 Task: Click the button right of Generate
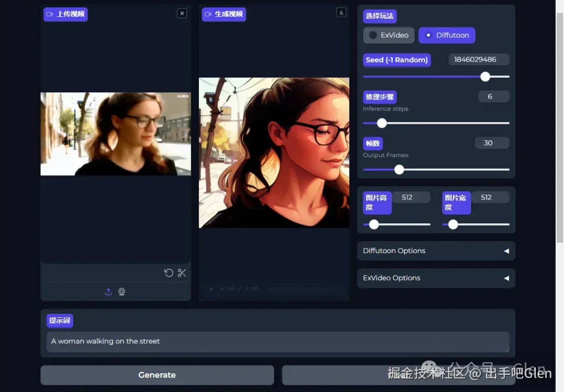pyautogui.click(x=398, y=375)
